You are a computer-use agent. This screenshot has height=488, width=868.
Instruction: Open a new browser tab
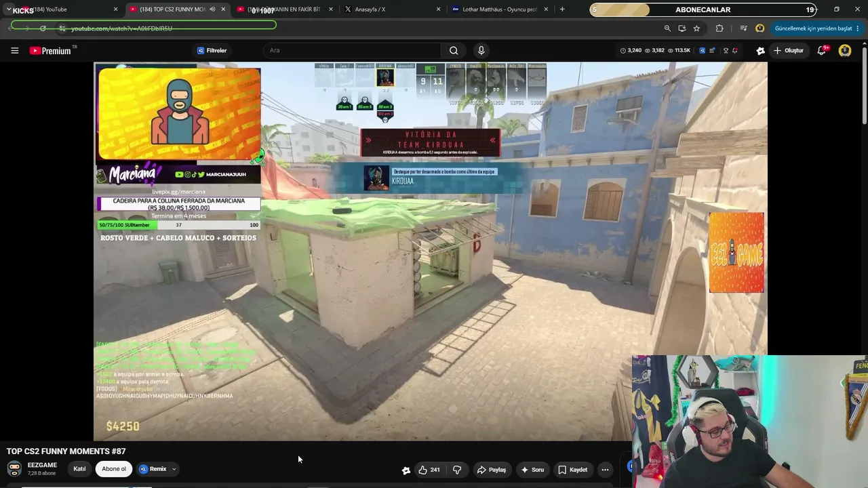562,9
